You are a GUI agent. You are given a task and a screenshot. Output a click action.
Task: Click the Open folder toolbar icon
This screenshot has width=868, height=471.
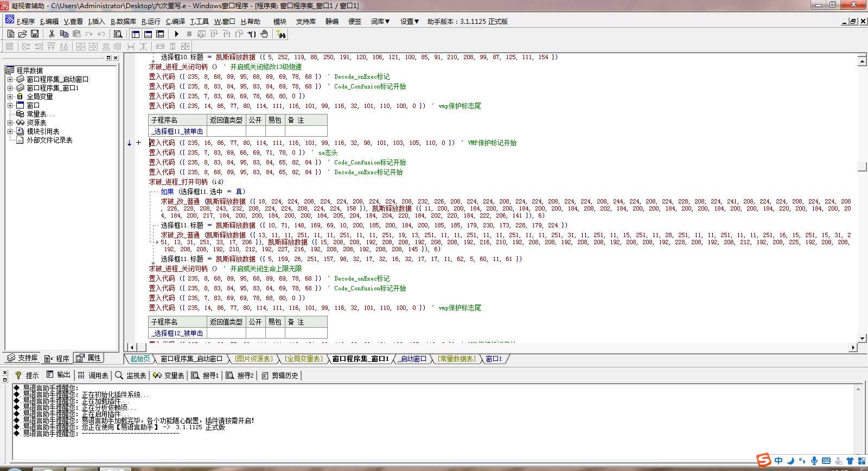22,34
